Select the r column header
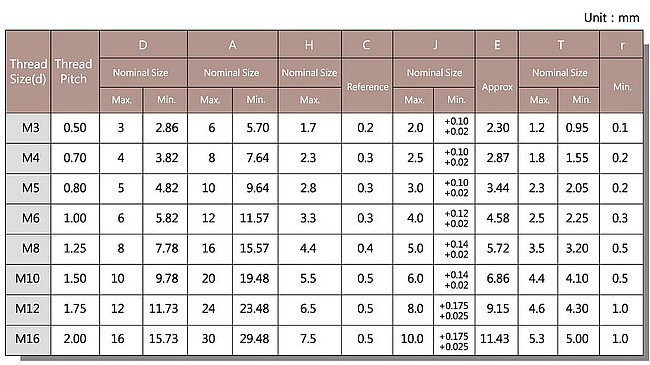 coord(621,44)
